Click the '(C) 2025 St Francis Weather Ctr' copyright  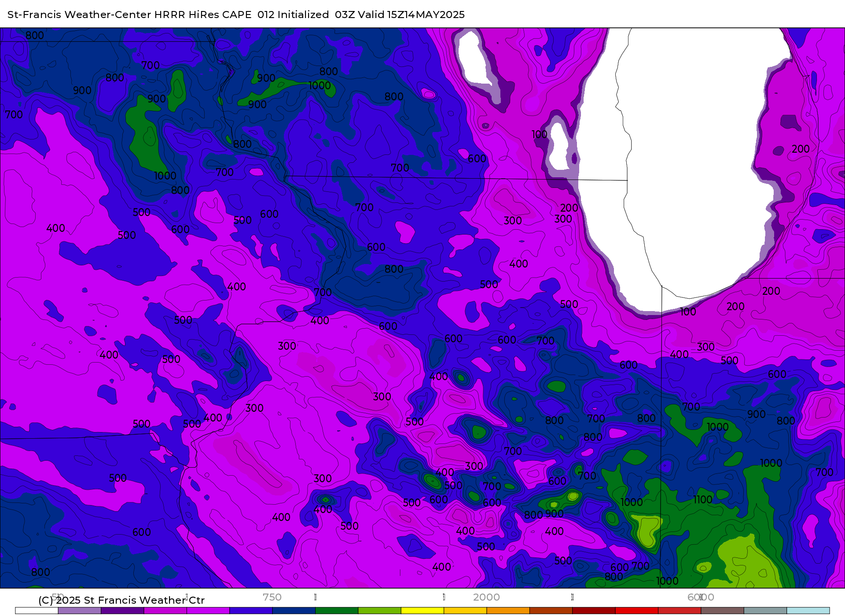coord(121,600)
